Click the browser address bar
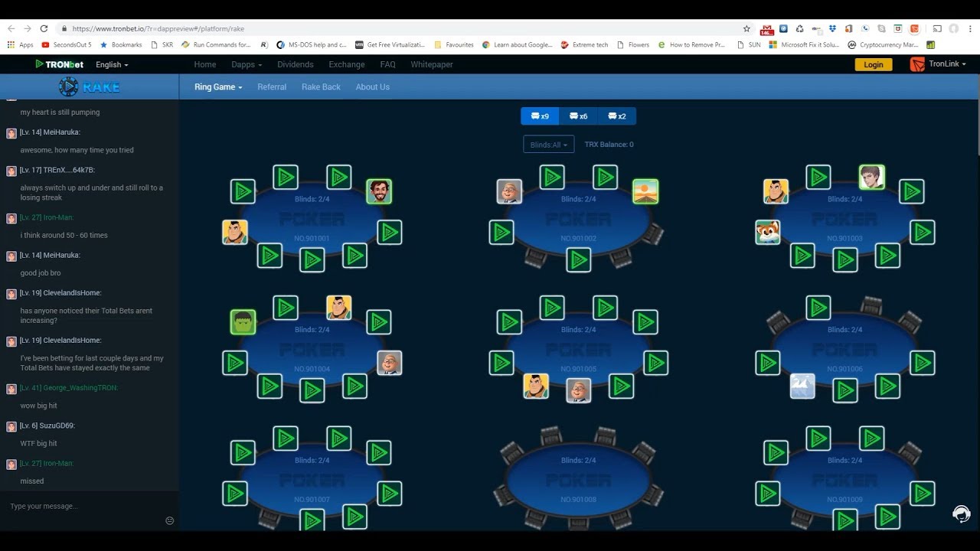The height and width of the screenshot is (551, 980). click(398, 28)
